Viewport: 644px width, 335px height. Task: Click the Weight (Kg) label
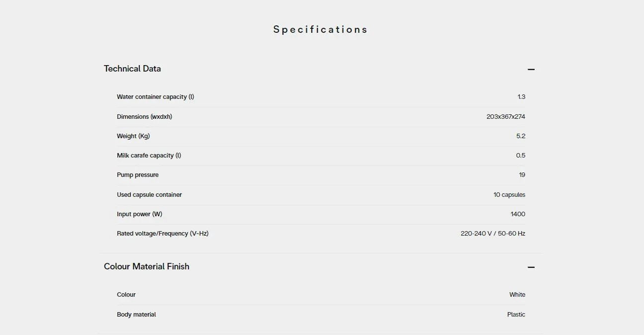pyautogui.click(x=133, y=136)
